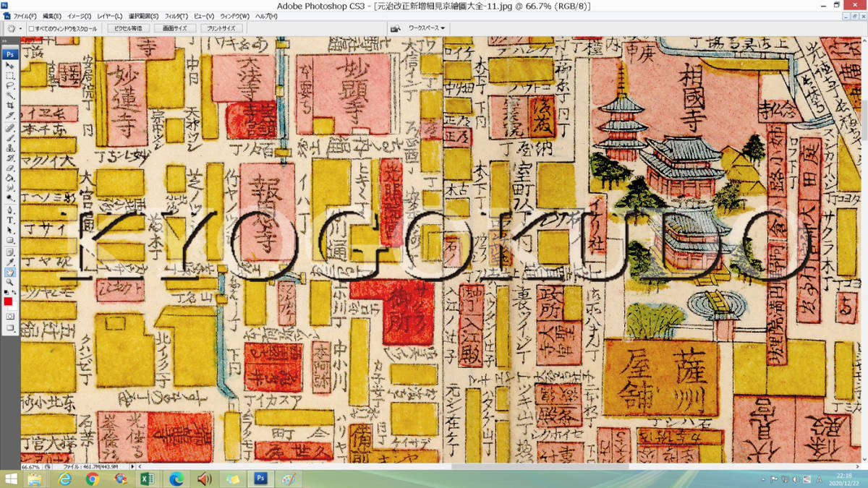Select the Horizontal Type tool
868x488 pixels.
9,220
